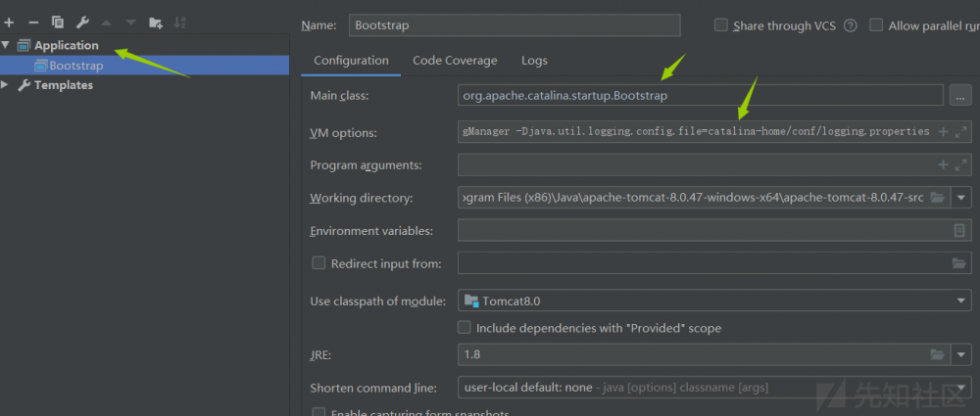This screenshot has width=980, height=416.
Task: Remove the selected configuration
Action: coord(33,22)
